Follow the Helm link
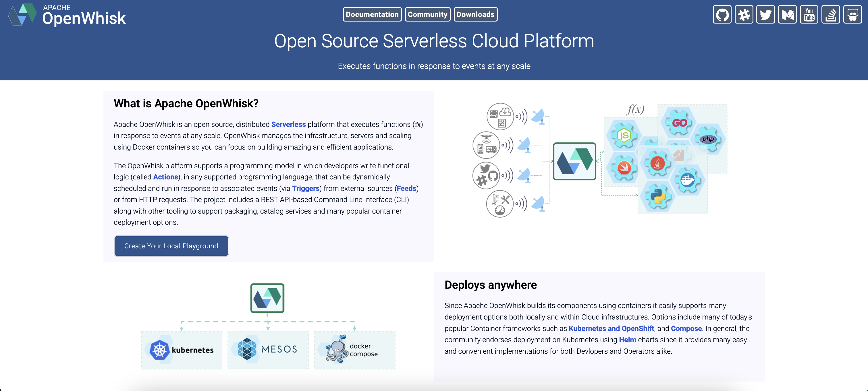868x391 pixels. click(627, 340)
